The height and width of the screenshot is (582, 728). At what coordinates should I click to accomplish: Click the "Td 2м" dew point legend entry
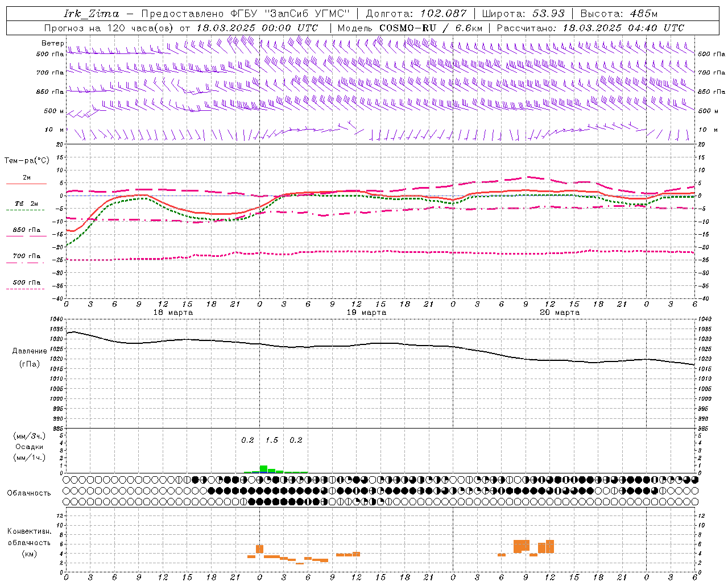click(x=26, y=203)
